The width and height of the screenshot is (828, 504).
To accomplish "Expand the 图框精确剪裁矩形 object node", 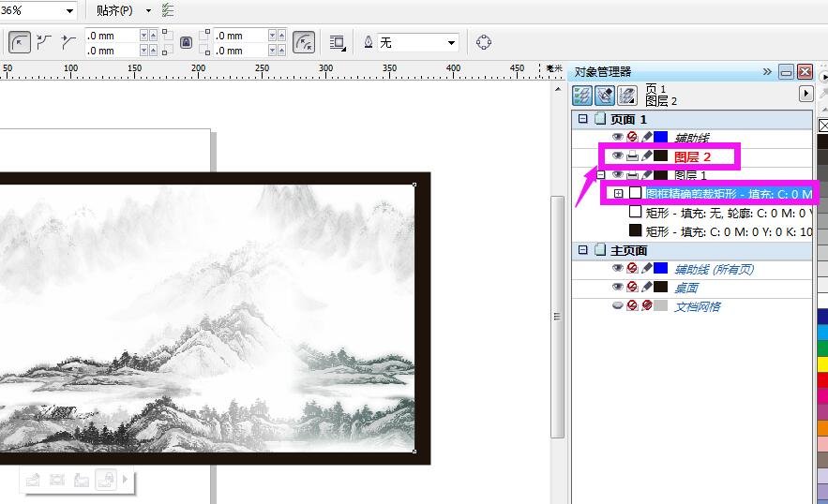I will coord(618,194).
